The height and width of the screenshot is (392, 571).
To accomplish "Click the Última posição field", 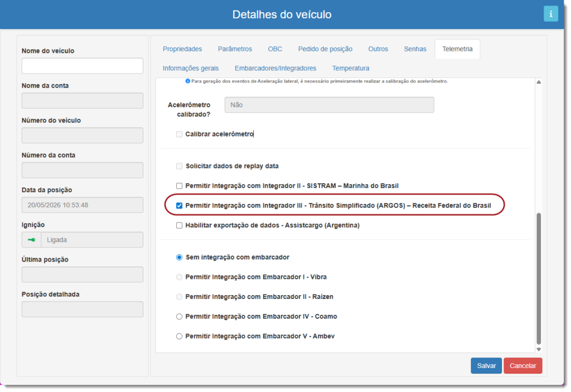I will pyautogui.click(x=83, y=275).
